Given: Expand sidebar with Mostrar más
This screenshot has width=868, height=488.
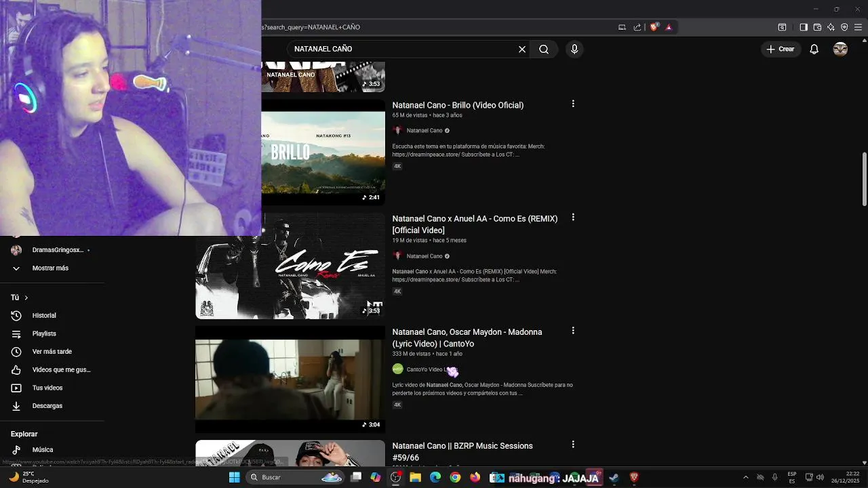Looking at the screenshot, I should click(x=52, y=268).
